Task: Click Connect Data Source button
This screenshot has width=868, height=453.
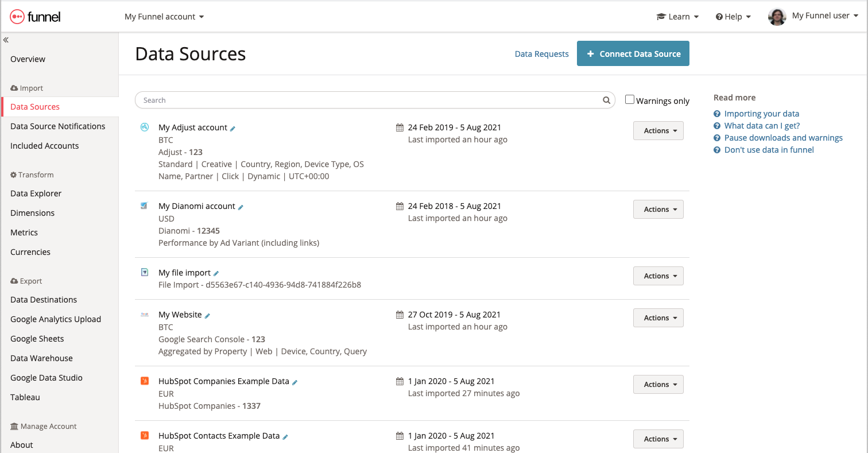Action: 633,53
